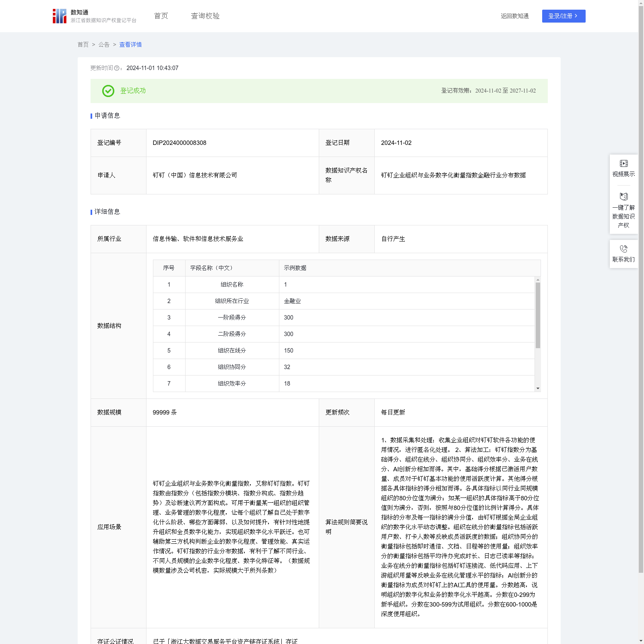
Task: Click the 示例数据 column header
Action: (410, 268)
